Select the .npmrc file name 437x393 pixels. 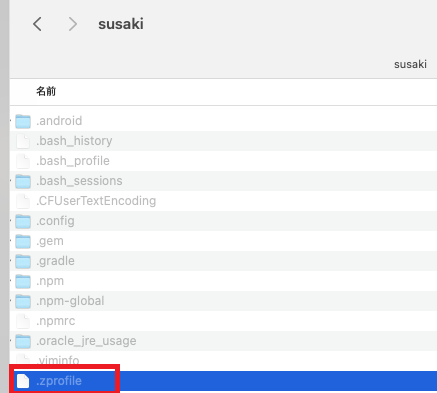[56, 321]
